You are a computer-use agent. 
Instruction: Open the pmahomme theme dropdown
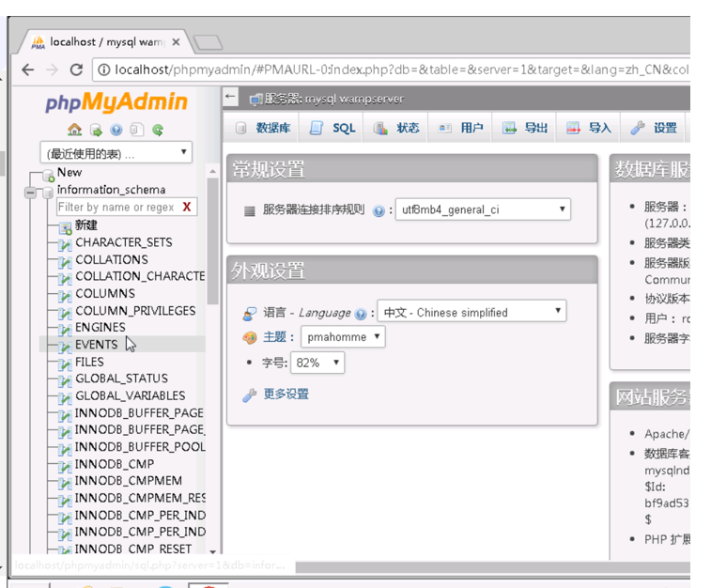pos(343,337)
